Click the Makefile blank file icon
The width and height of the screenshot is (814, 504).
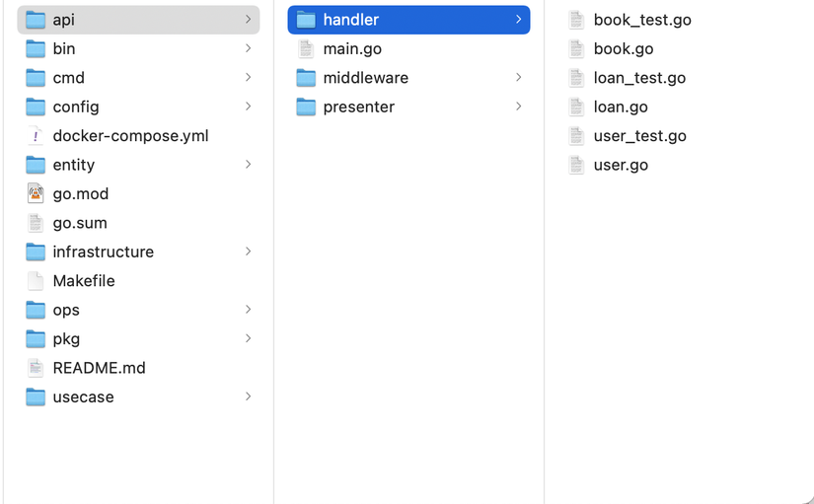pos(36,281)
